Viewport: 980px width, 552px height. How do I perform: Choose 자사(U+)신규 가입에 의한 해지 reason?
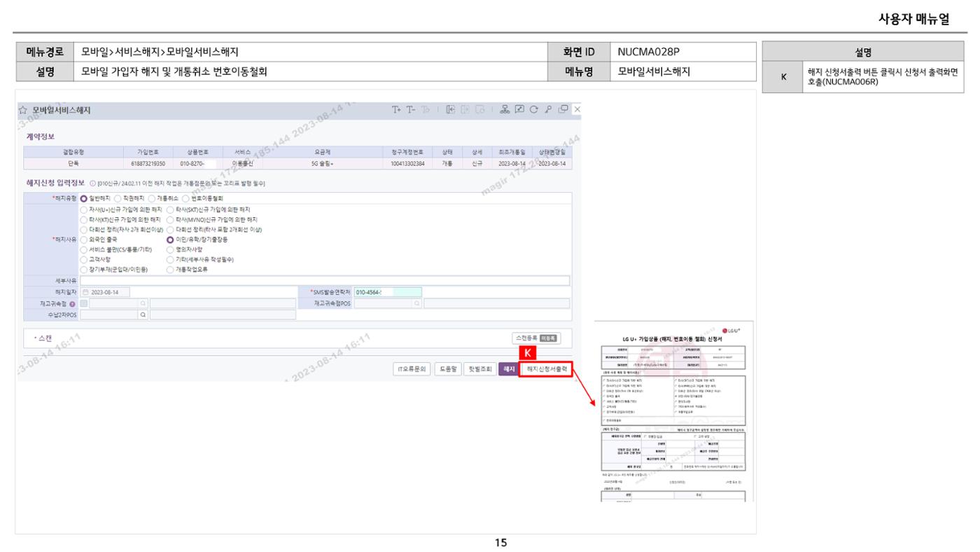(84, 209)
